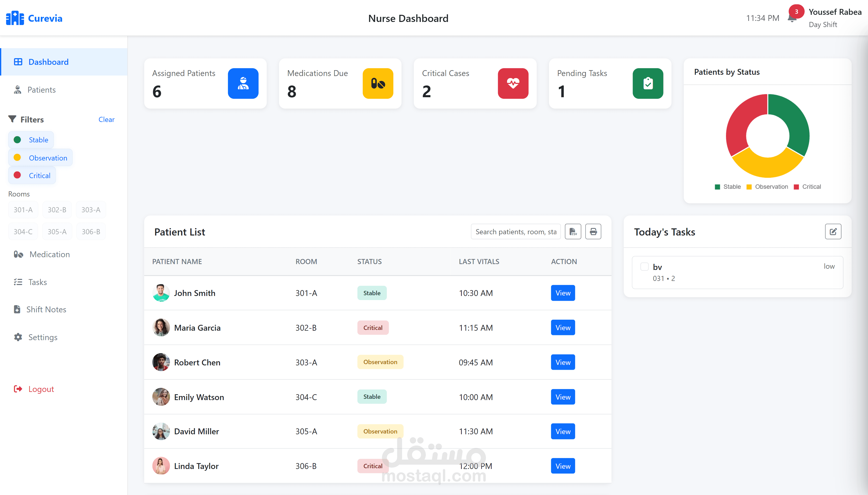
Task: Click Linda Taylor's avatar
Action: pyautogui.click(x=161, y=466)
